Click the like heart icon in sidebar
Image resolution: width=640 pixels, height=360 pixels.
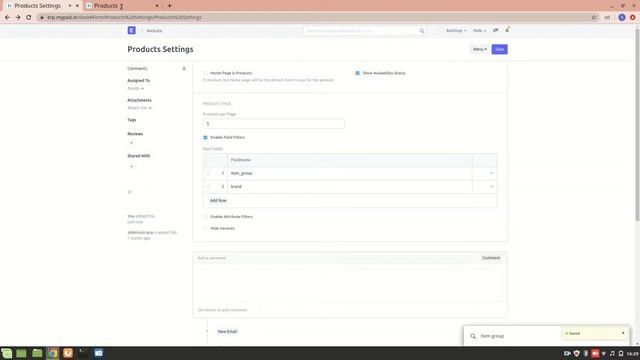[x=130, y=191]
